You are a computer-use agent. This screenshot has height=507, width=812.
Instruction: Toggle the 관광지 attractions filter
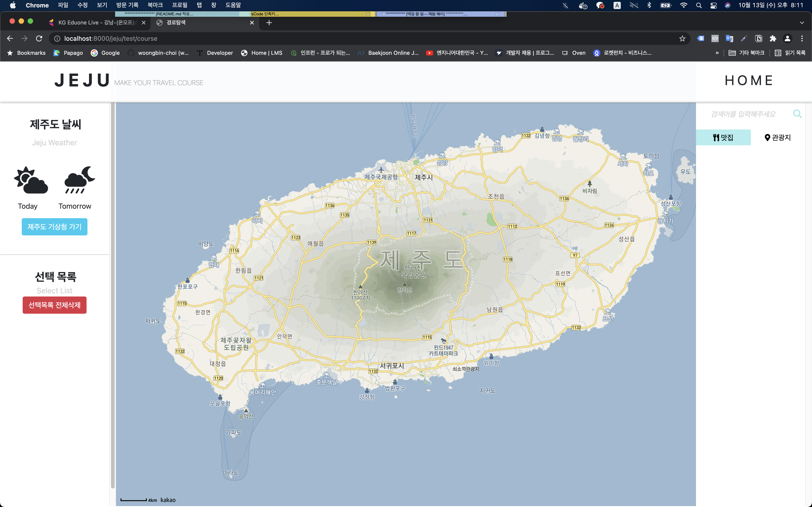[x=777, y=137]
